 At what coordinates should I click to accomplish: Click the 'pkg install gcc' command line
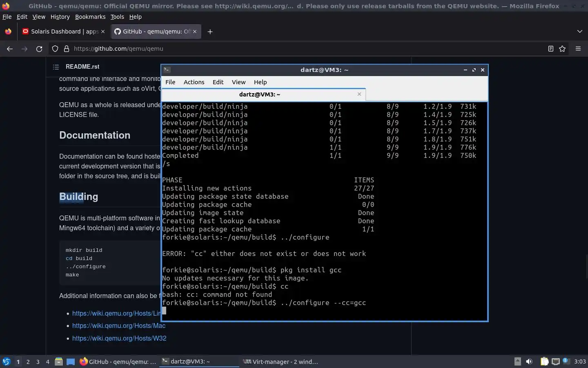point(252,270)
